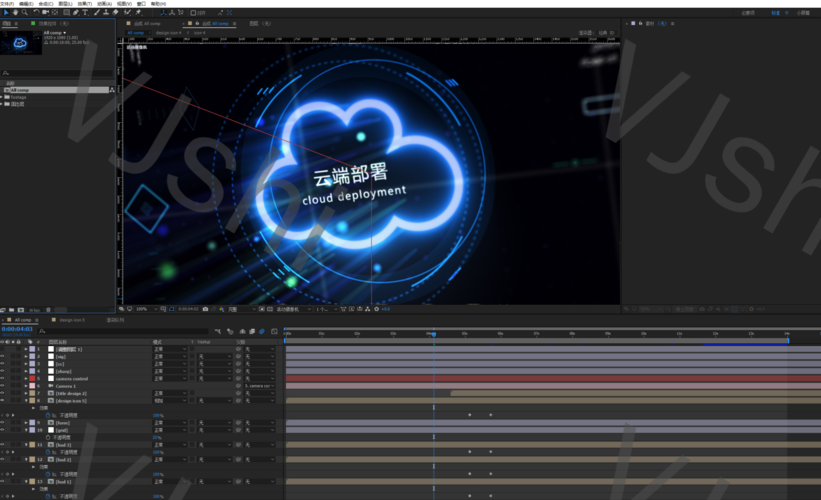
Task: Open the 文件(F) File menu
Action: tap(7, 4)
